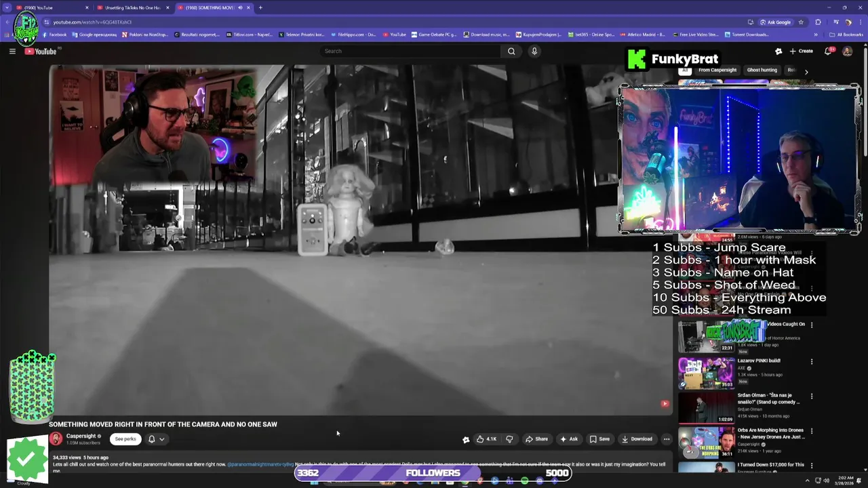Open options for Videos Caught On video
This screenshot has height=488, width=868.
pos(812,325)
